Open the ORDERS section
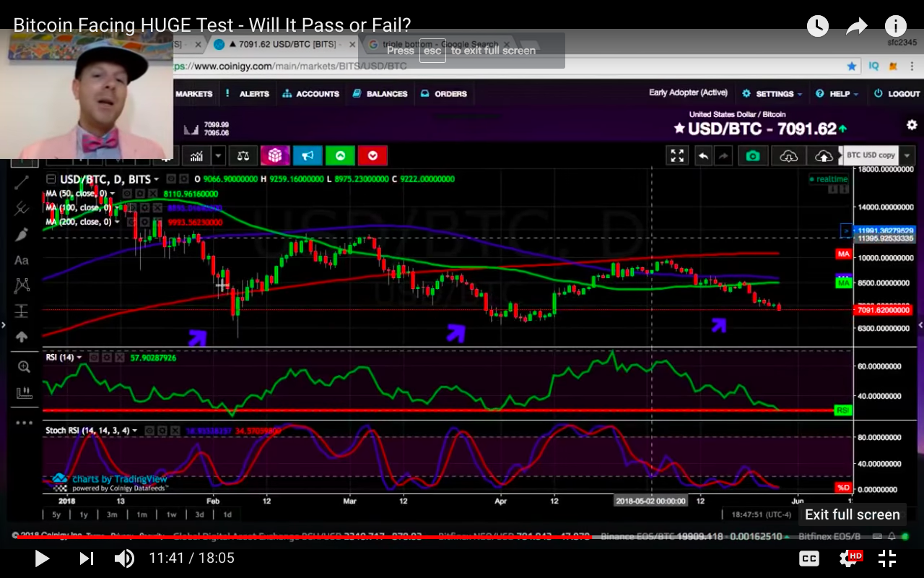924x578 pixels. (x=443, y=94)
